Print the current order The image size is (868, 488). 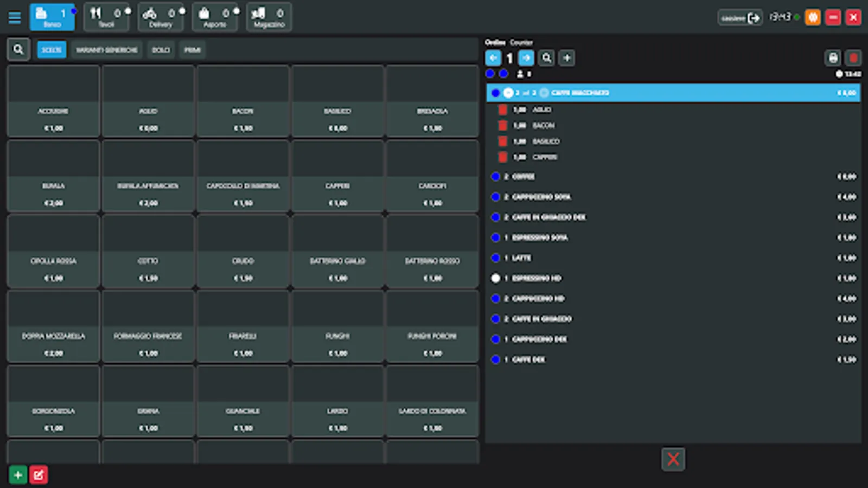coord(833,58)
